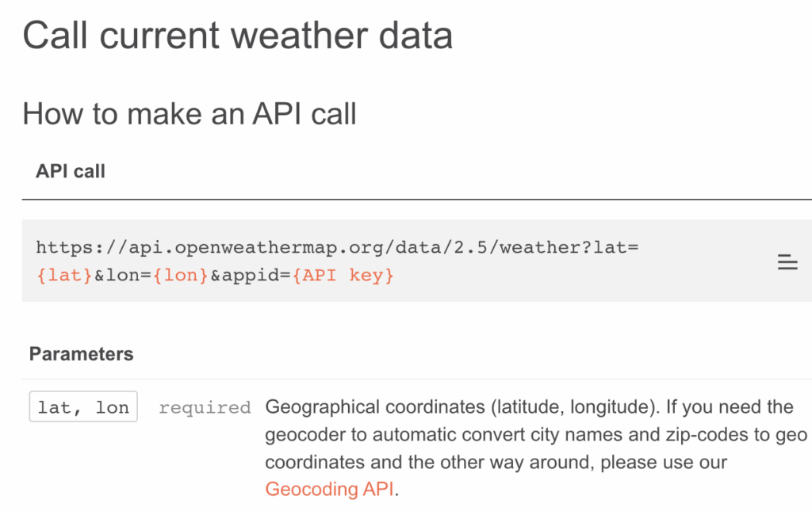
Task: Click the "&appid=" text in the URL
Action: click(243, 276)
